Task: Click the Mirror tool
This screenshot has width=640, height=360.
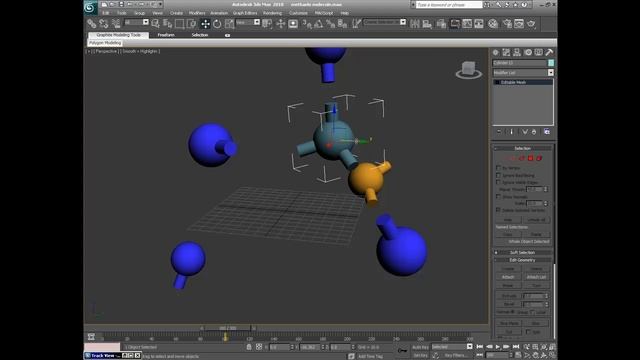Action: (415, 24)
